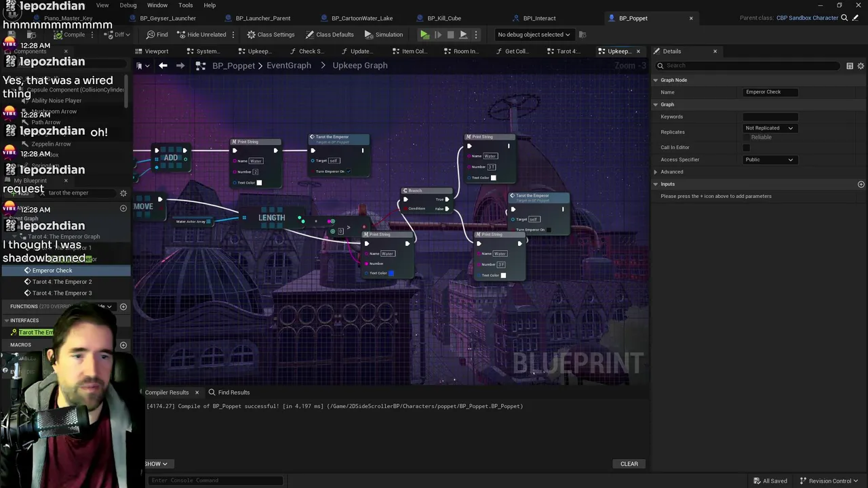Open Class Settings
Image resolution: width=868 pixels, height=488 pixels.
(271, 35)
